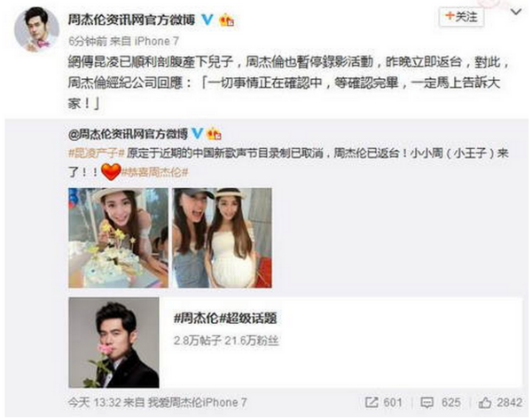View the photo of two women
Viewport: 532px width, 418px height.
click(x=222, y=238)
